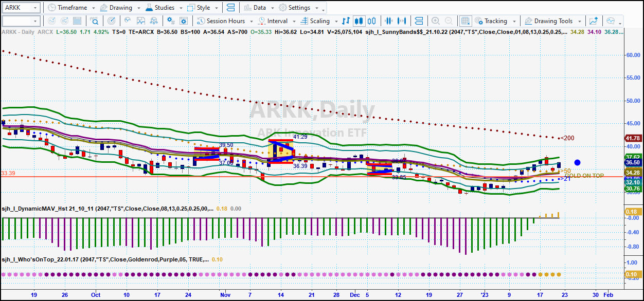644x301 pixels.
Task: Click the gear with hash symbol icon
Action: (172, 21)
